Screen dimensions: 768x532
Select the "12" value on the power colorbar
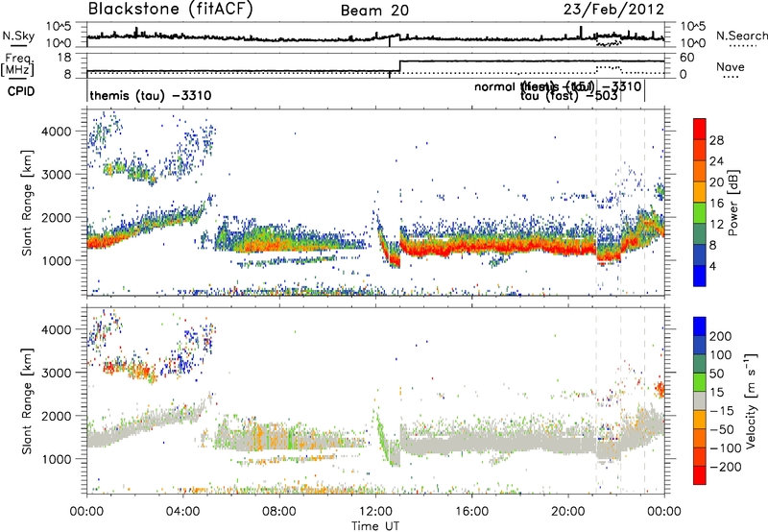point(716,225)
